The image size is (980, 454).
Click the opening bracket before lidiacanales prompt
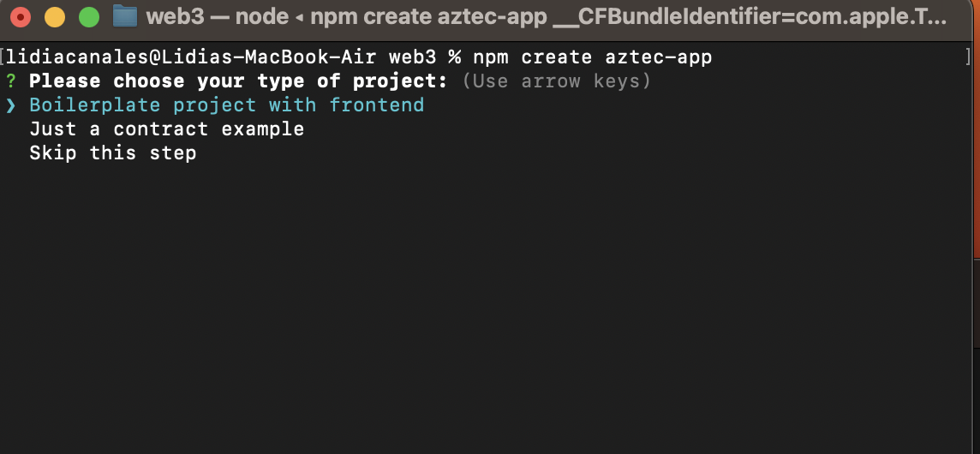pos(3,57)
